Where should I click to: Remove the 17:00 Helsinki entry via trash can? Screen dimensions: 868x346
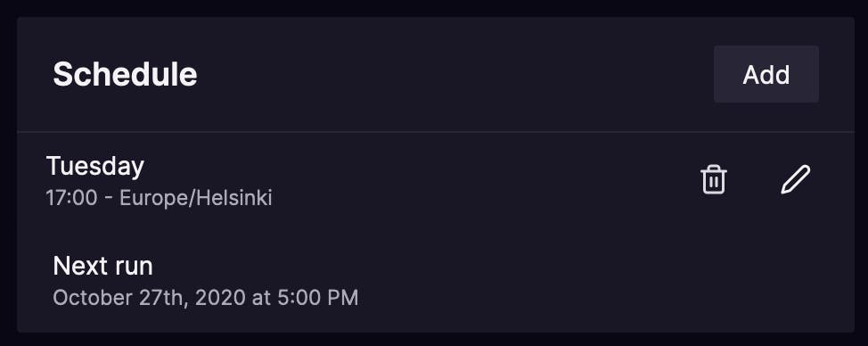(x=714, y=180)
